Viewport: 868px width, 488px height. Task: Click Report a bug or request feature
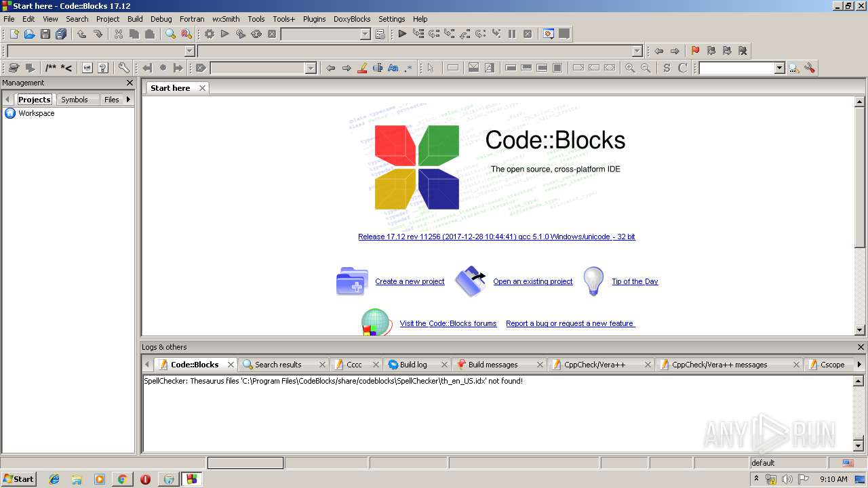(x=570, y=323)
